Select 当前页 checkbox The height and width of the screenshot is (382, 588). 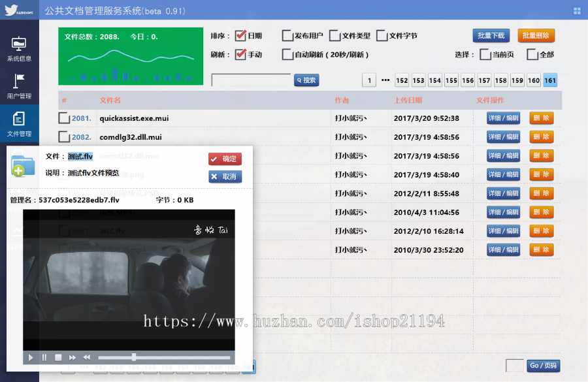point(485,54)
